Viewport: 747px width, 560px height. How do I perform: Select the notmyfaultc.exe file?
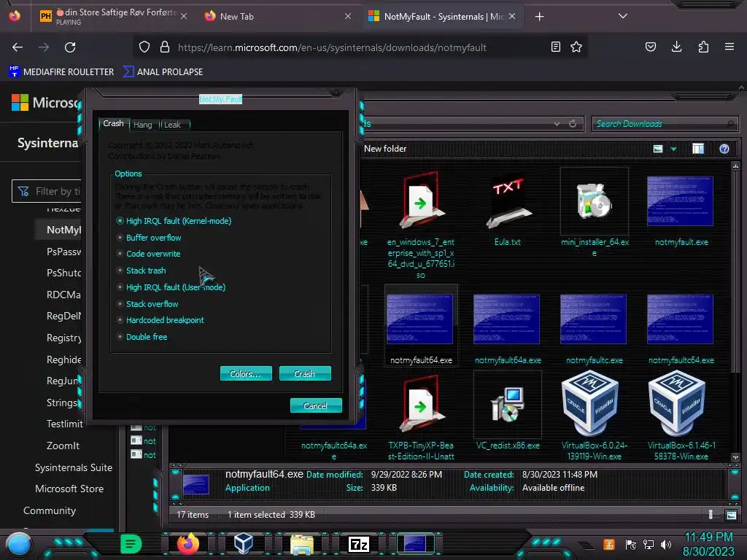point(594,328)
